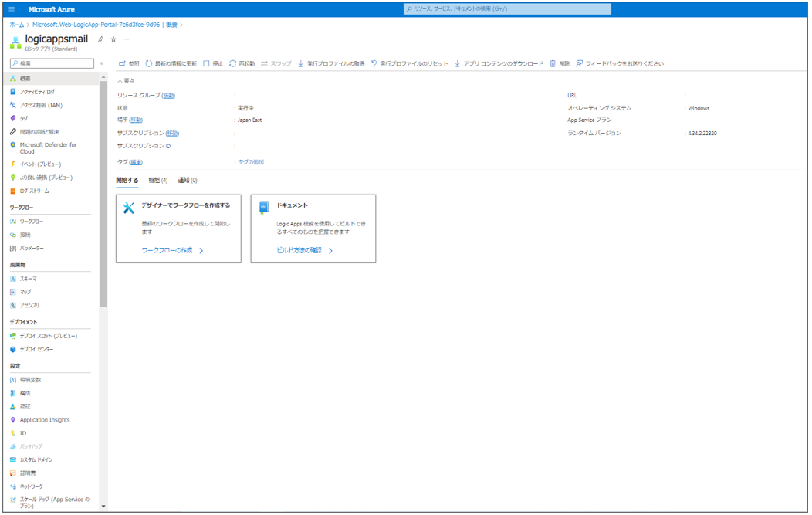Stop the logic app with 停止

click(213, 64)
